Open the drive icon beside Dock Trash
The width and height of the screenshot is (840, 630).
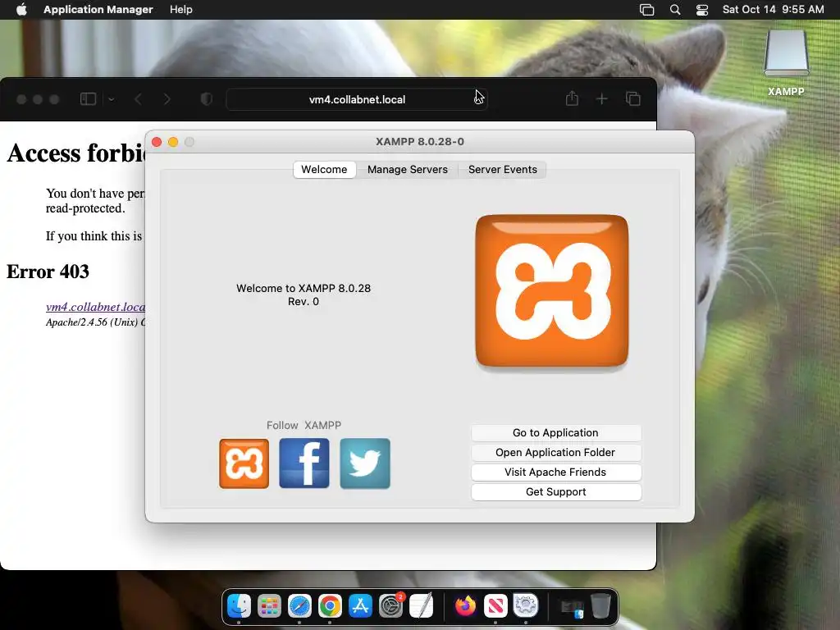tap(572, 608)
